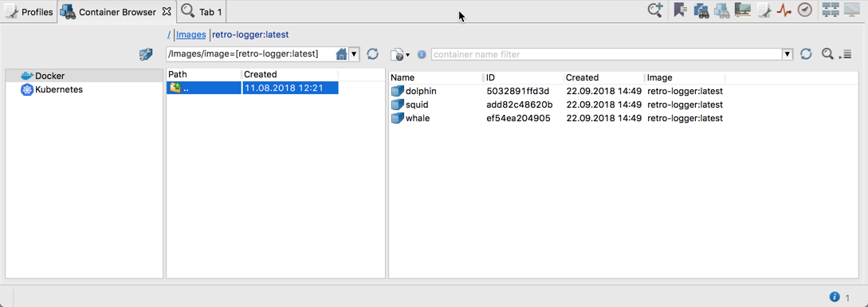
Task: Click the 11.08.2018 12:21 created cell
Action: [x=290, y=88]
